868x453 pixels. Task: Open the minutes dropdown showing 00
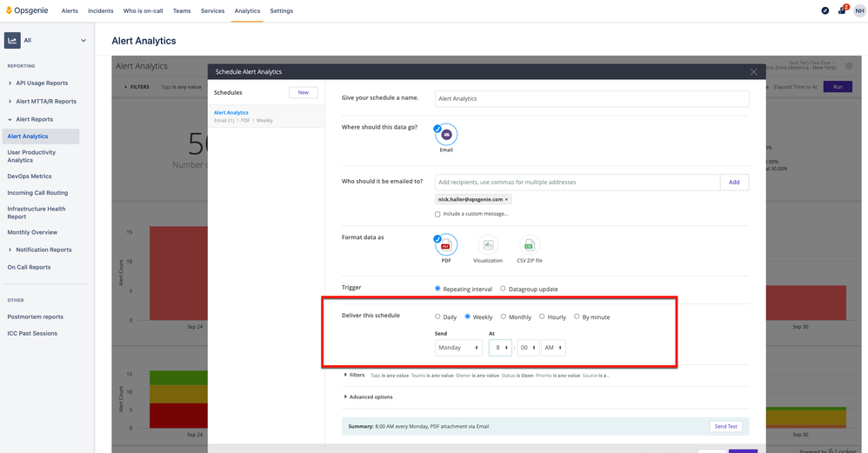[x=528, y=348]
